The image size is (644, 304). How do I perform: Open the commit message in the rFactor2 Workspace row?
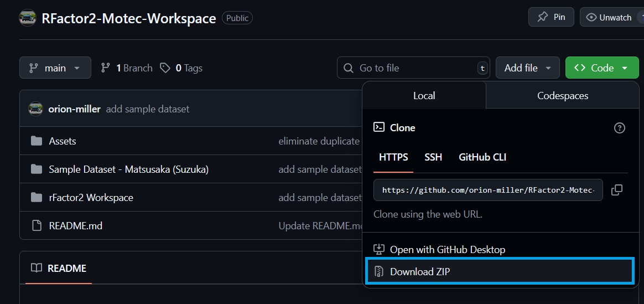click(x=320, y=198)
